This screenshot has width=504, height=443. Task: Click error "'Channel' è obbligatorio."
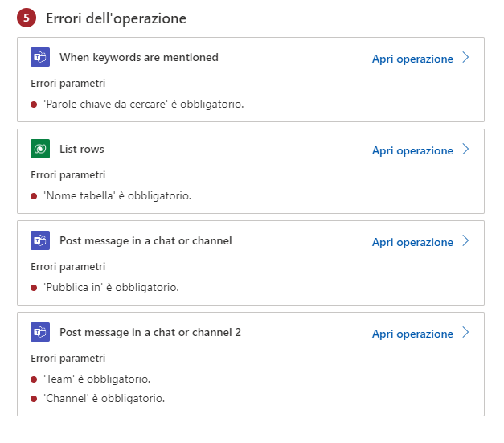coord(104,398)
